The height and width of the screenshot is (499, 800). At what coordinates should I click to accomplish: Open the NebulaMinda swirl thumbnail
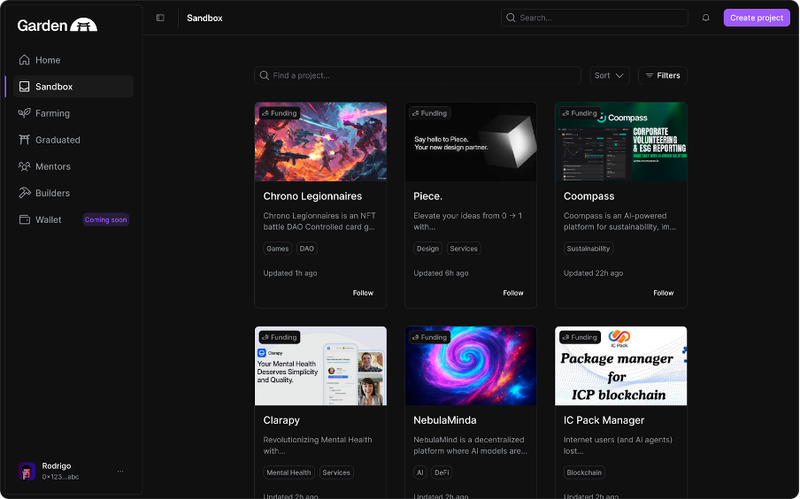tap(470, 365)
